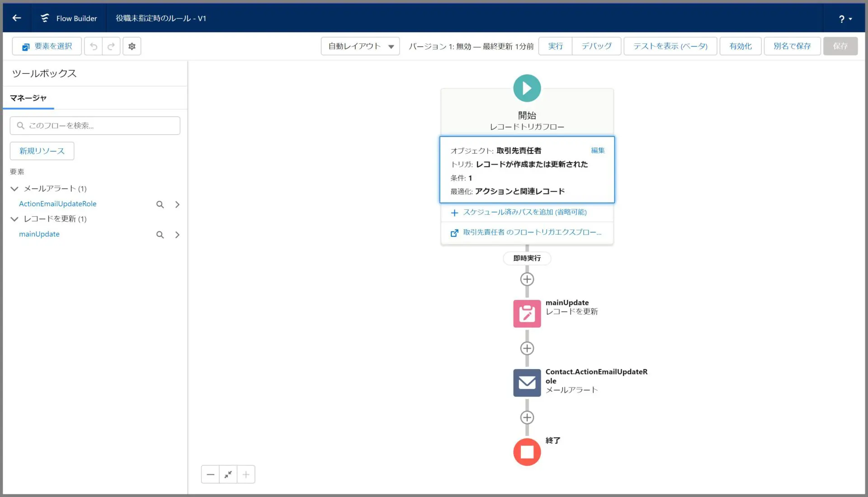Screen dimensions: 868x497
Task: Collapse the メールアラート section
Action: [x=14, y=189]
